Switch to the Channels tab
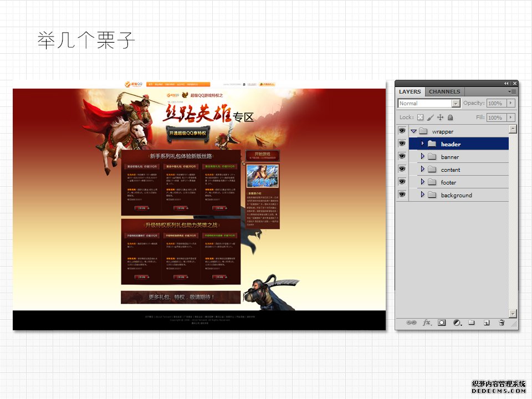 pyautogui.click(x=444, y=91)
